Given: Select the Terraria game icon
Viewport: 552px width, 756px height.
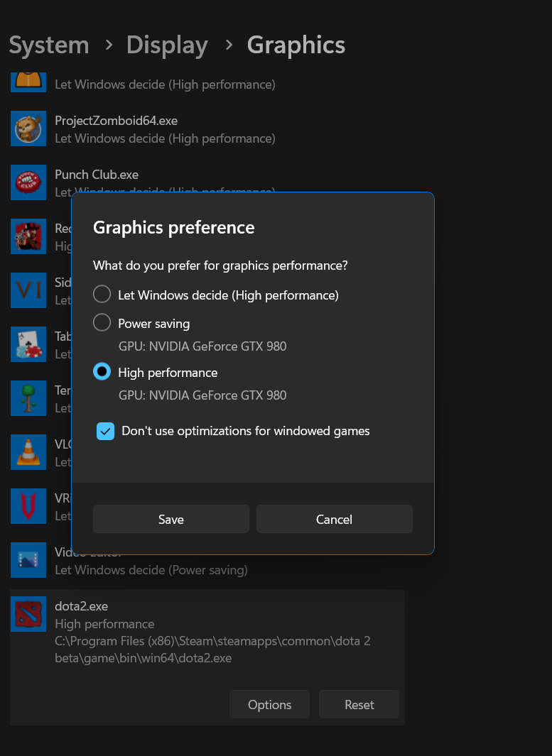Looking at the screenshot, I should point(28,398).
